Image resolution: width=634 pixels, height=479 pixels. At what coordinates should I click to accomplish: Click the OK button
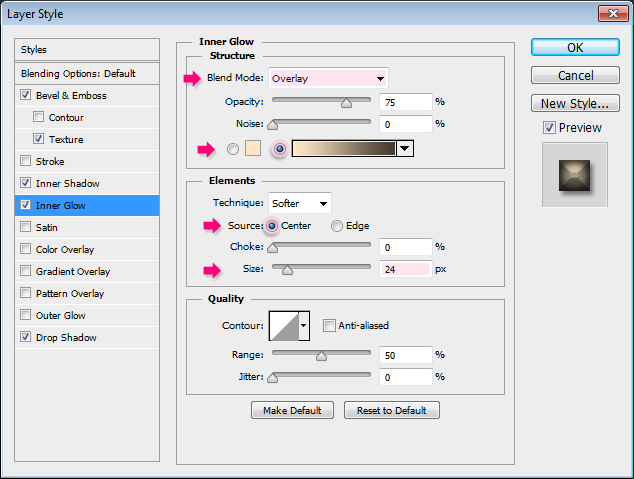pyautogui.click(x=575, y=47)
